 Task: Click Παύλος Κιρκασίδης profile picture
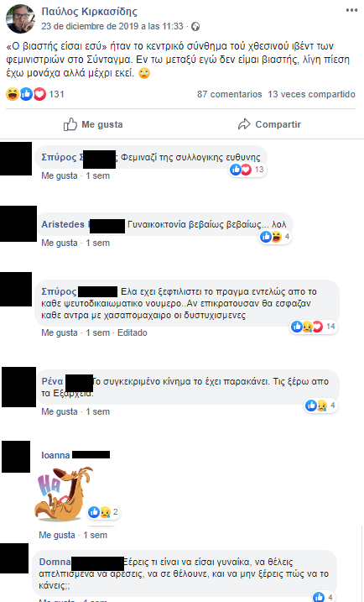pos(20,18)
